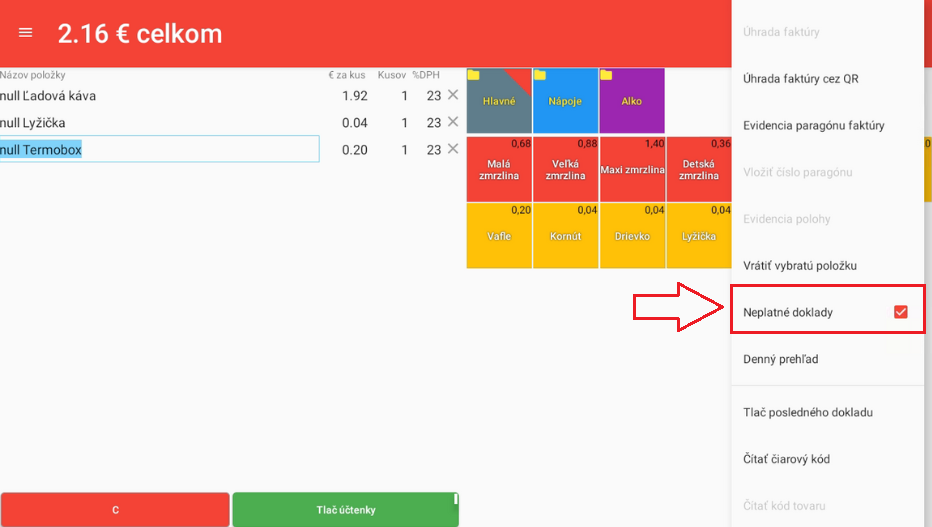Open the Alko category folder
The width and height of the screenshot is (932, 527).
click(x=631, y=101)
